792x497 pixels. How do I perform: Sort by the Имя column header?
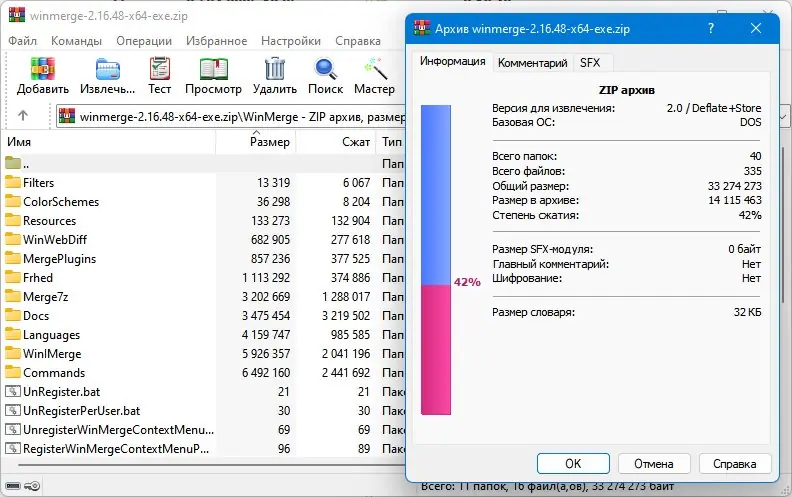(x=109, y=142)
